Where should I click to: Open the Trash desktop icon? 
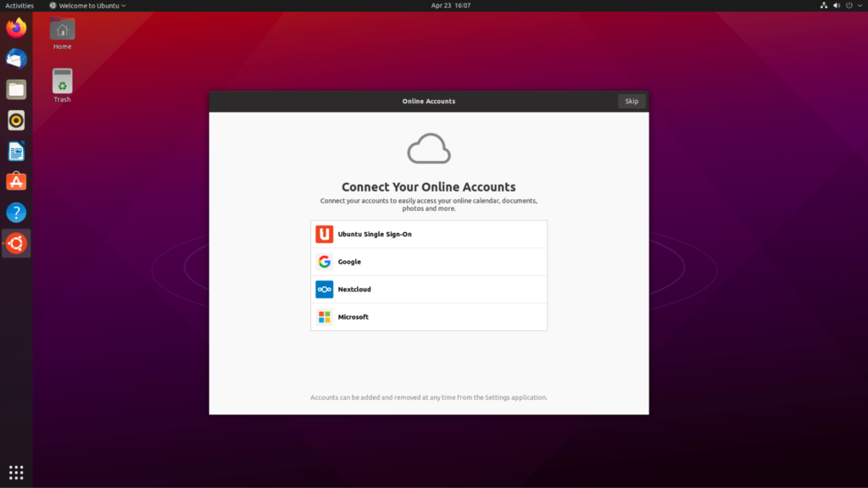(x=62, y=86)
